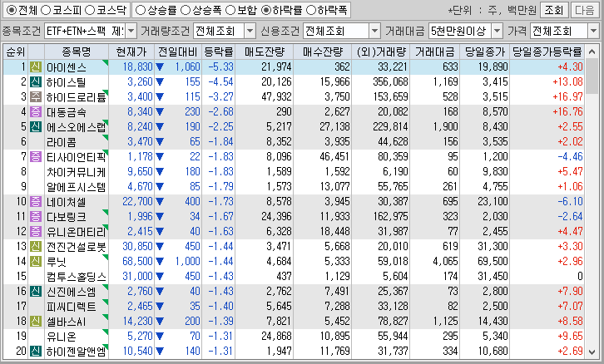Sort by the 매도잔량 column header
Image resolution: width=604 pixels, height=364 pixels.
[265, 52]
